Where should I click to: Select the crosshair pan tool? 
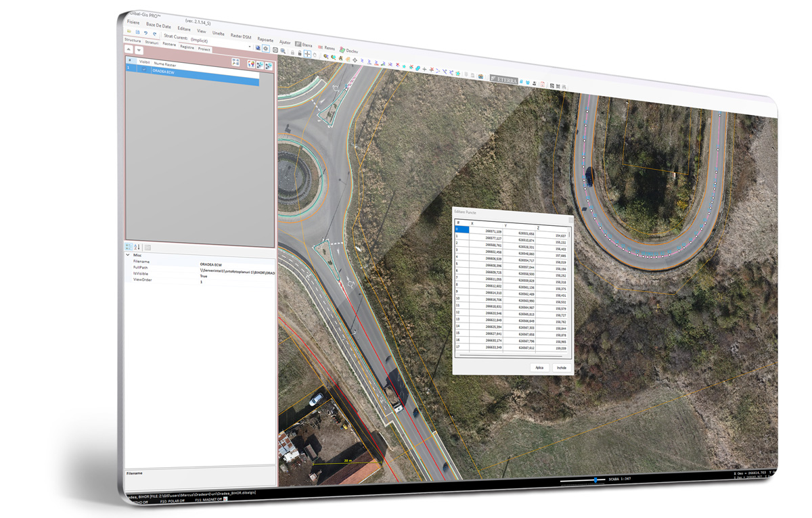(x=307, y=53)
